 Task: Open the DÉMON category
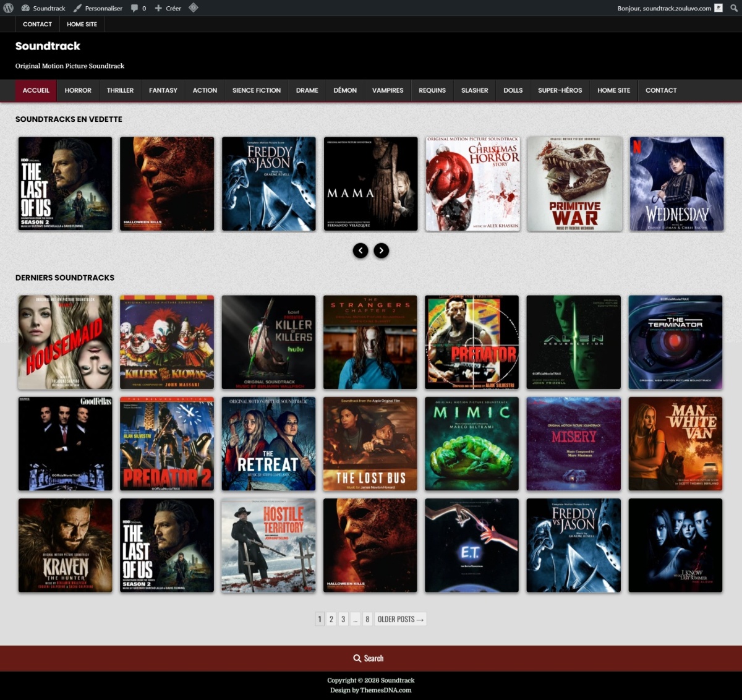click(345, 90)
